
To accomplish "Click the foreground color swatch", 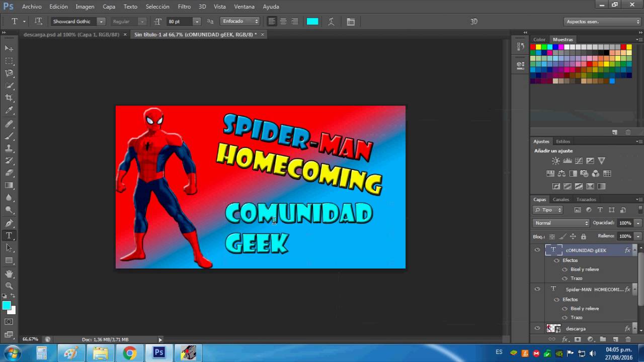I will click(x=7, y=306).
